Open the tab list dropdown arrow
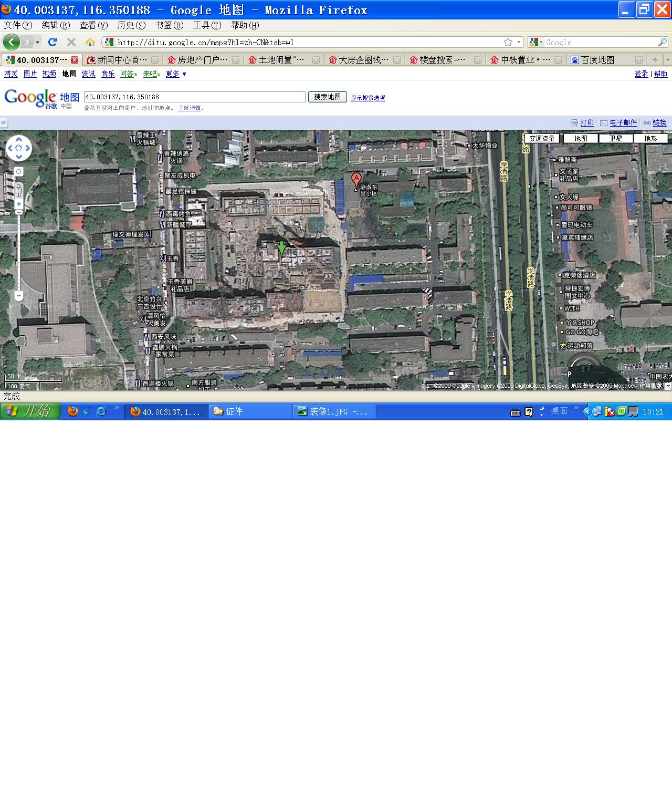 click(667, 60)
